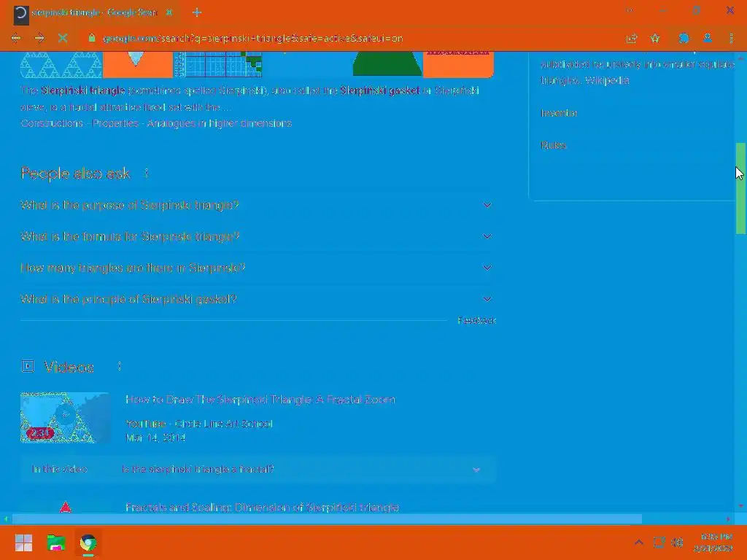This screenshot has height=560, width=747.
Task: Click the Videos section play icon
Action: [28, 366]
